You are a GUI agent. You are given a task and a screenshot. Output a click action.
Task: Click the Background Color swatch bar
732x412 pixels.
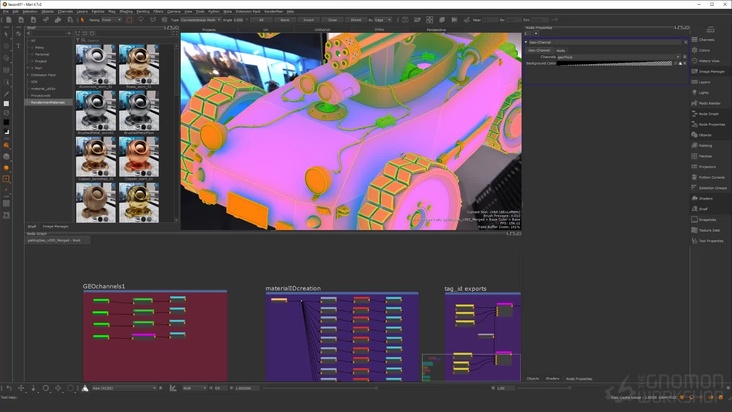click(x=616, y=63)
